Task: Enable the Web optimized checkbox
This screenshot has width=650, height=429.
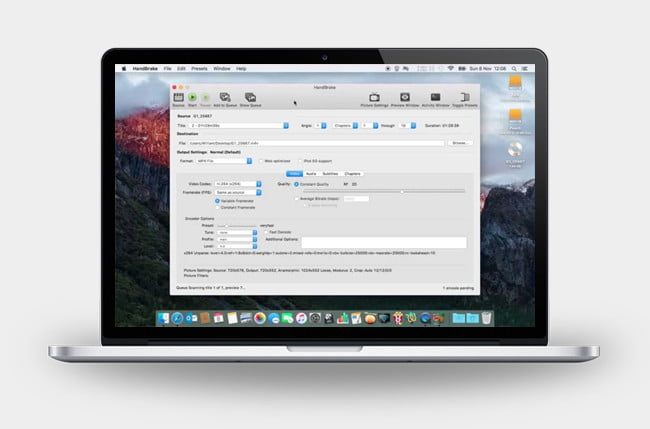Action: [261, 160]
